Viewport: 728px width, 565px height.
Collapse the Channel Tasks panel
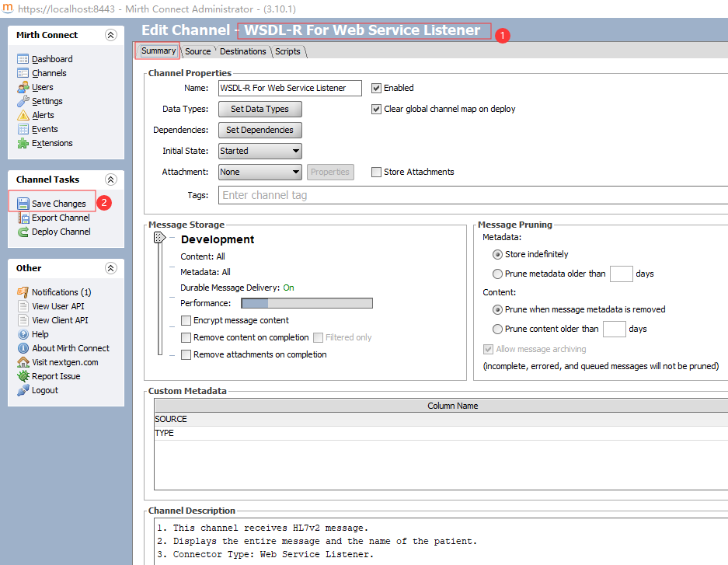pos(110,180)
